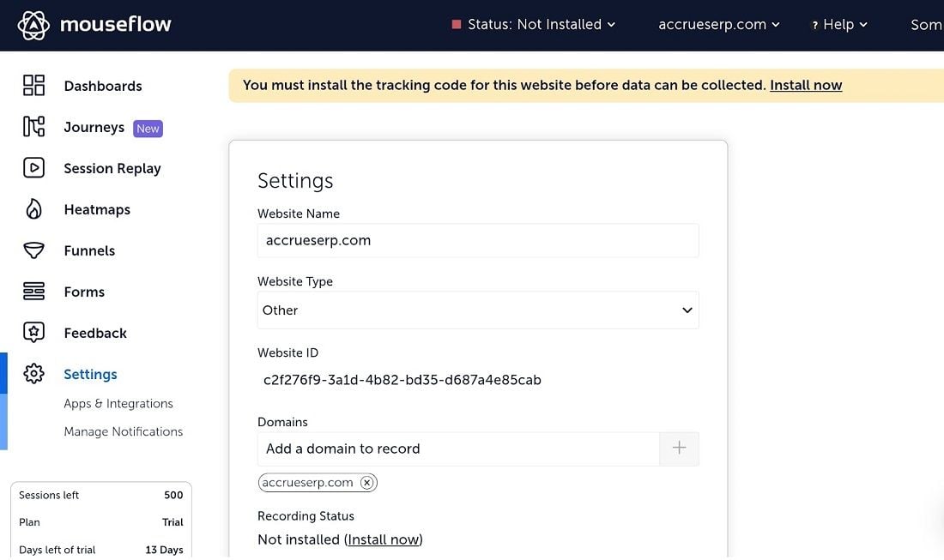Click Install now in the yellow banner
The width and height of the screenshot is (944, 560).
click(x=806, y=85)
